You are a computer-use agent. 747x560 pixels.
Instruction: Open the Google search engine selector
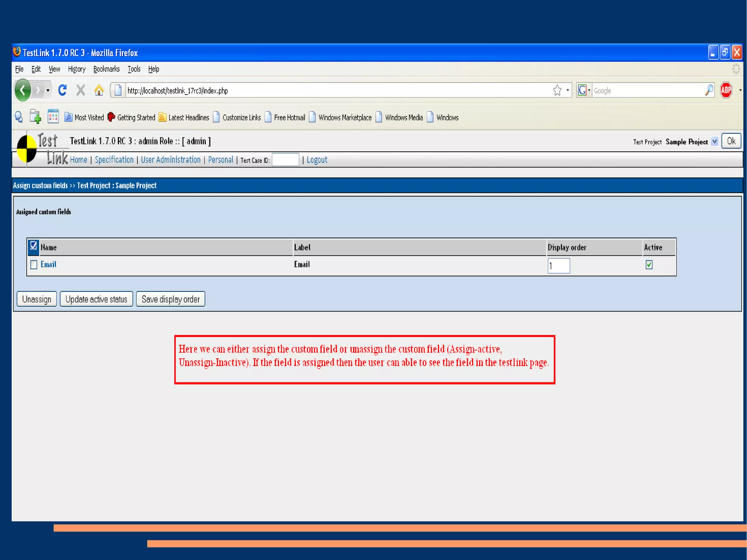584,90
